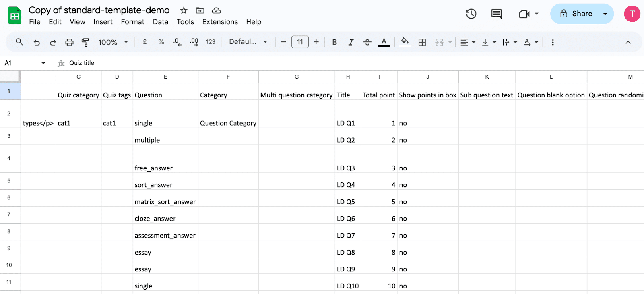The image size is (644, 294).
Task: Open the borders tool
Action: (x=422, y=42)
